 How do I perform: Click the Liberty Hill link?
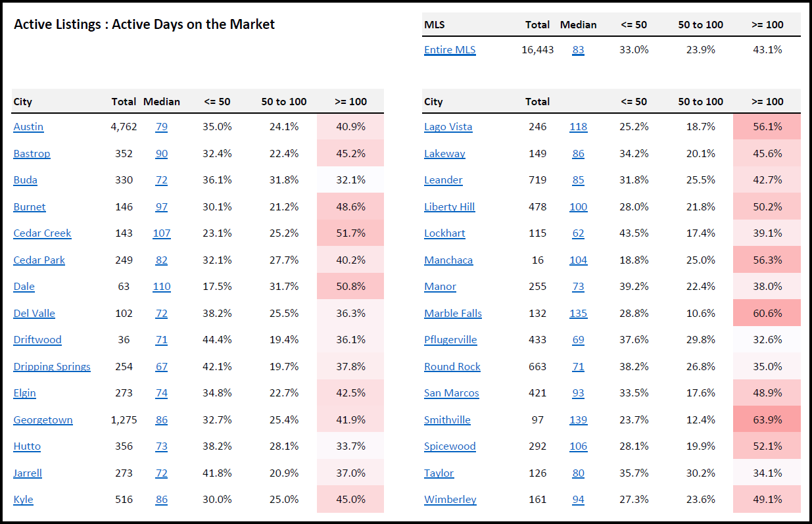[450, 207]
